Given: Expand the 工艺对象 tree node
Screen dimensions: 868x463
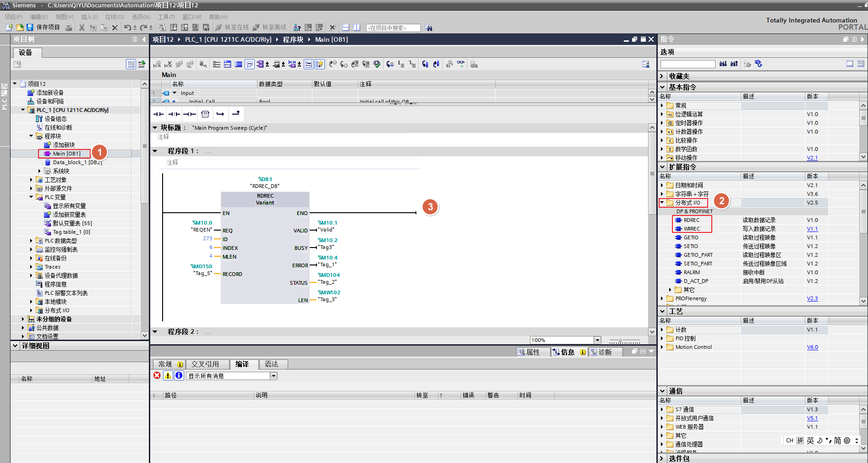Looking at the screenshot, I should coord(31,180).
